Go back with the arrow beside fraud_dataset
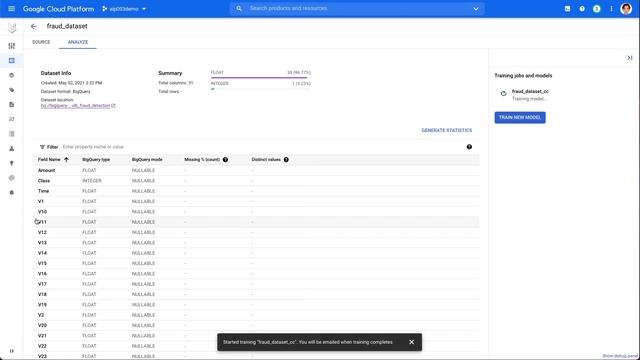 pos(33,26)
